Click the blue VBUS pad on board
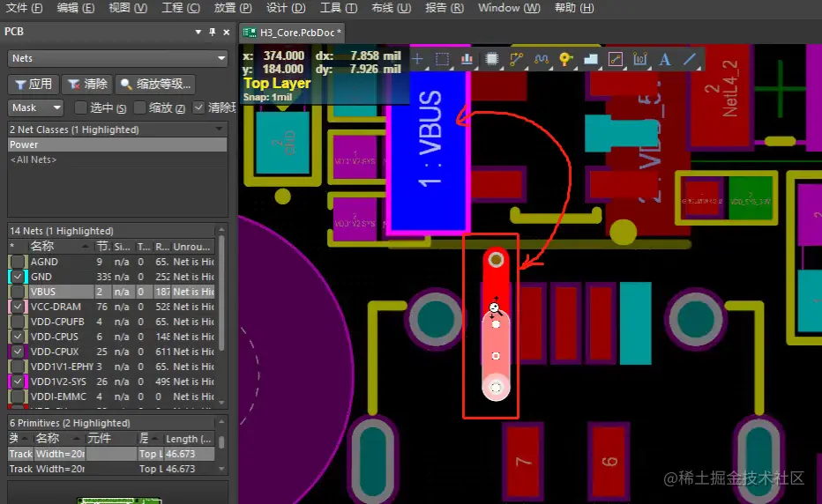The height and width of the screenshot is (504, 822). (x=428, y=152)
